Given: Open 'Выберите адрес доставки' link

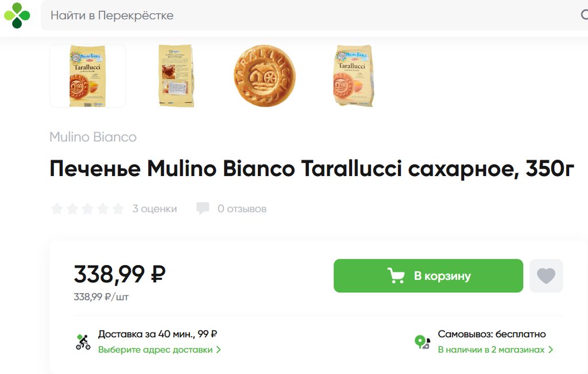Looking at the screenshot, I should pyautogui.click(x=159, y=349).
